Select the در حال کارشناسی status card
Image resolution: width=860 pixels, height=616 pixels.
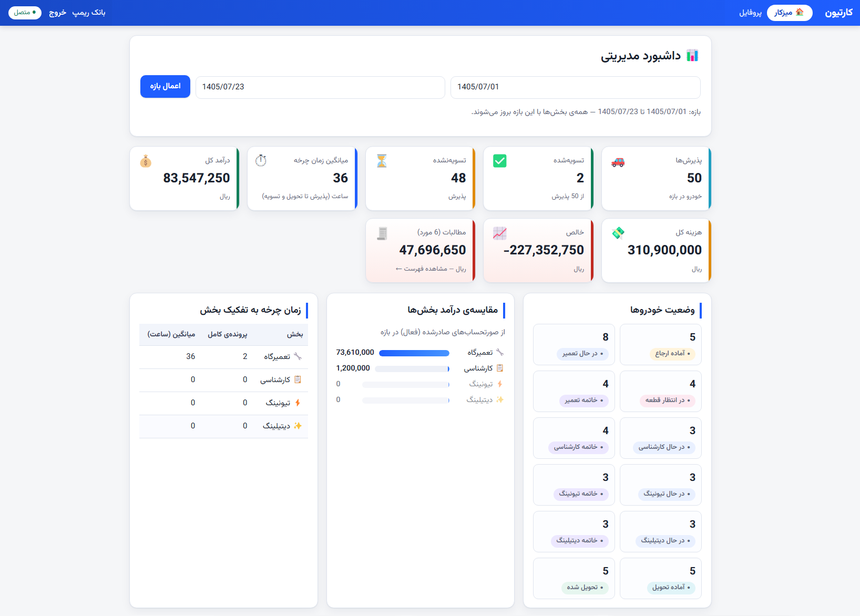click(x=661, y=438)
